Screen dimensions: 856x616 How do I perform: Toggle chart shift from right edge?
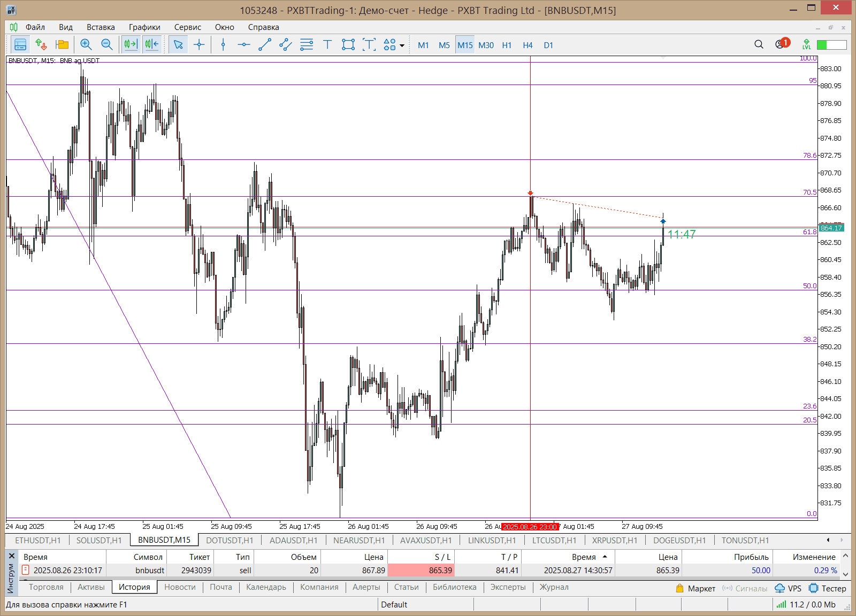point(152,45)
